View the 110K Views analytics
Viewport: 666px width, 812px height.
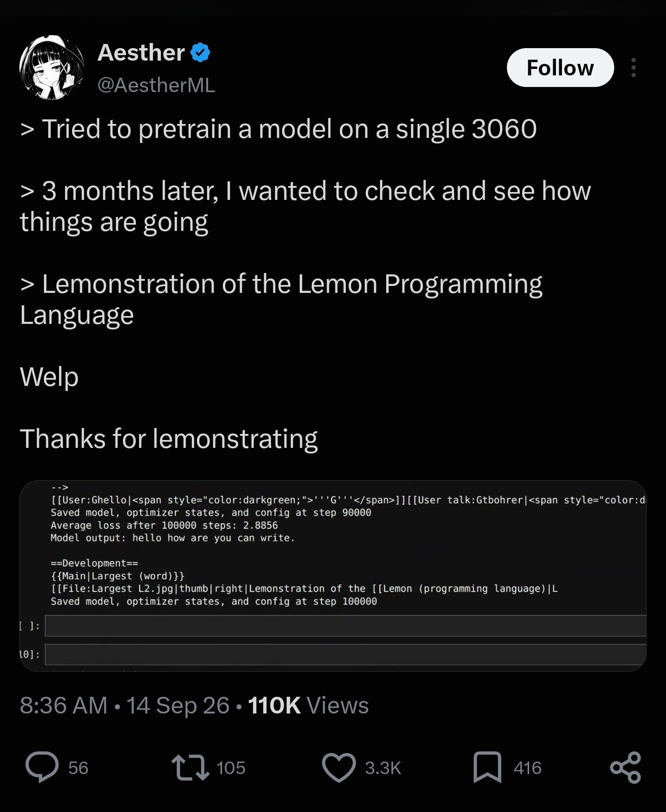(x=308, y=706)
